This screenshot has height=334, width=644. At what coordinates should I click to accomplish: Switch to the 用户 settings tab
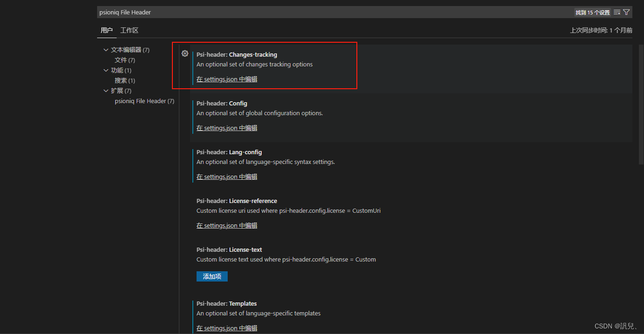click(x=106, y=30)
